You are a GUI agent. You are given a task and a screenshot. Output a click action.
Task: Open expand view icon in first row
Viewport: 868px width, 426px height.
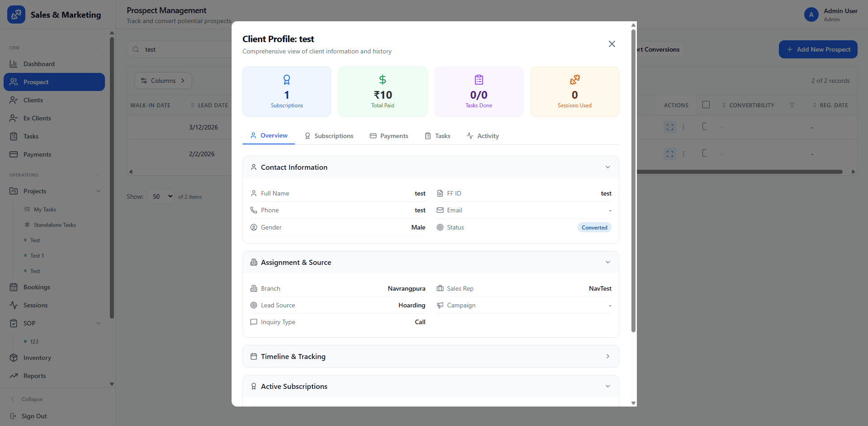669,127
